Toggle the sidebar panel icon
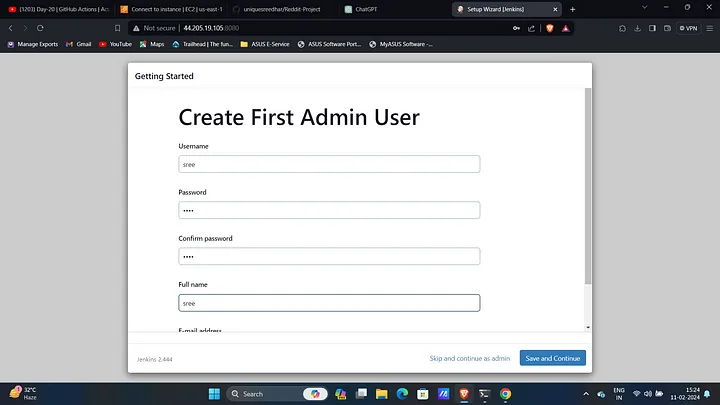720x405 pixels. 652,28
